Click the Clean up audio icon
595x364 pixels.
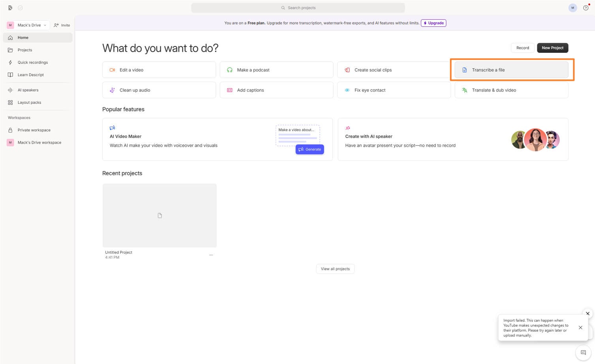[x=112, y=90]
